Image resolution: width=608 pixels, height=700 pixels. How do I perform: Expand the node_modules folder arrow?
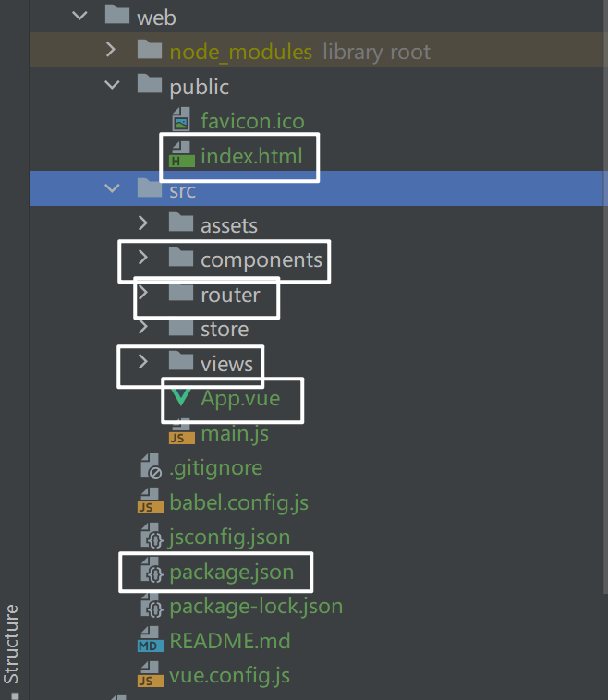112,52
